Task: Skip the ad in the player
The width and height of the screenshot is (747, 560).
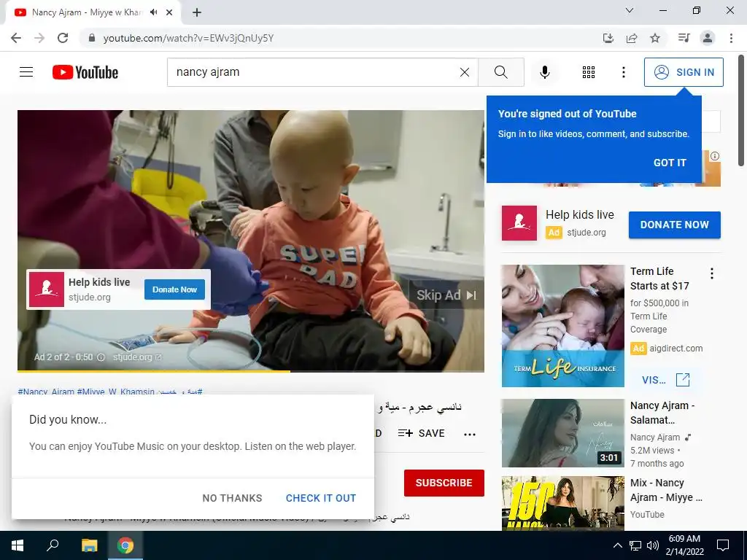Action: 446,295
